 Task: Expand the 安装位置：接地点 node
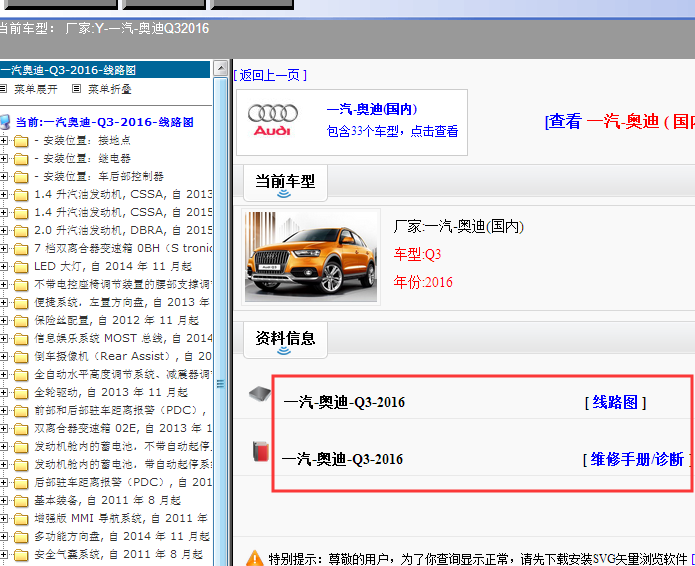4,141
